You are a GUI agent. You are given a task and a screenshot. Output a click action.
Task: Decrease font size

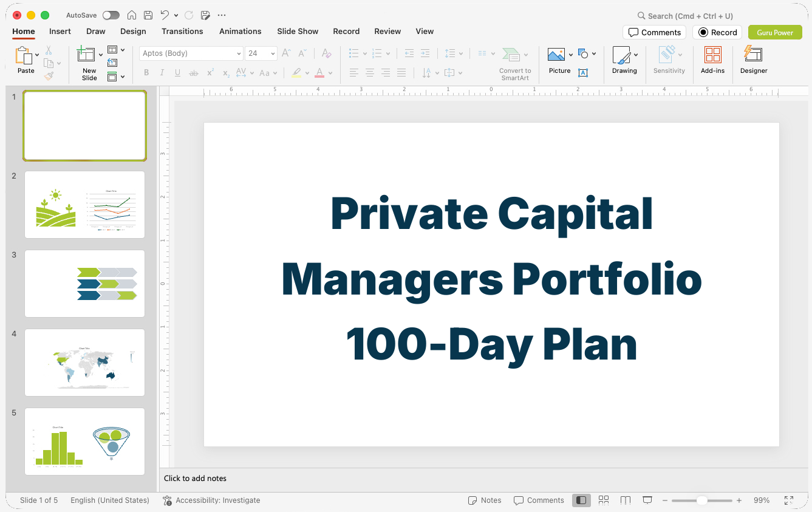[x=302, y=53]
